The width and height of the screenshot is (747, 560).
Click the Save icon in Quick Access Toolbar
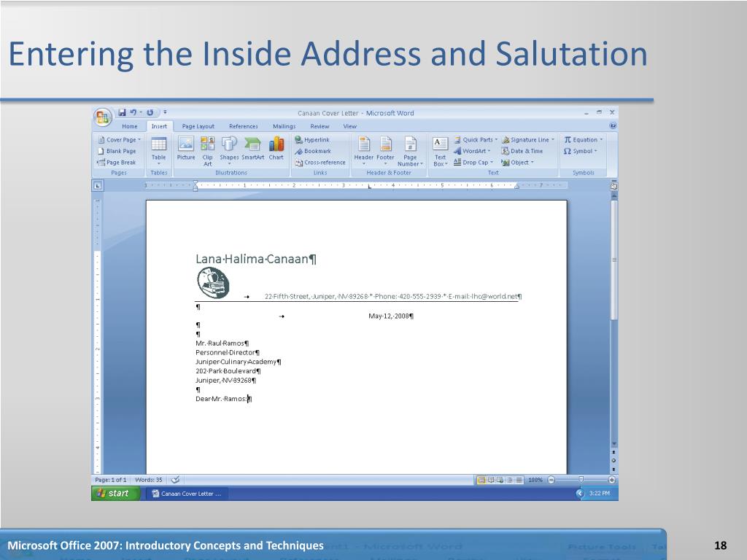coord(122,112)
